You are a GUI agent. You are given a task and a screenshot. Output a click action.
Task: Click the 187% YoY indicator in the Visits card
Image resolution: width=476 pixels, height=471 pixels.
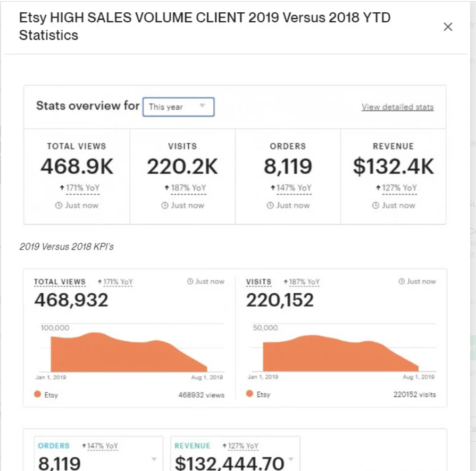tap(185, 188)
